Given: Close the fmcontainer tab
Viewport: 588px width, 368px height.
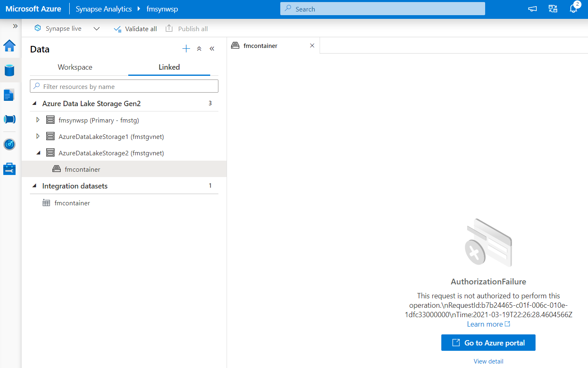Looking at the screenshot, I should pyautogui.click(x=312, y=45).
